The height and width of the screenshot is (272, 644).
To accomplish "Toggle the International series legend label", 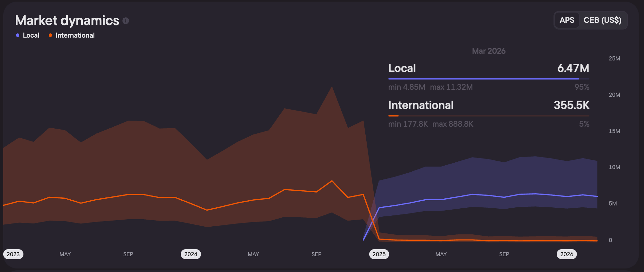I will pos(75,35).
